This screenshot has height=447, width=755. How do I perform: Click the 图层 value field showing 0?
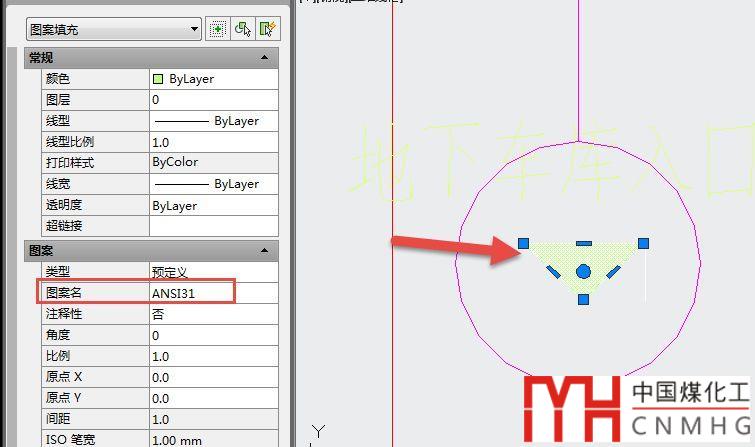pyautogui.click(x=212, y=100)
